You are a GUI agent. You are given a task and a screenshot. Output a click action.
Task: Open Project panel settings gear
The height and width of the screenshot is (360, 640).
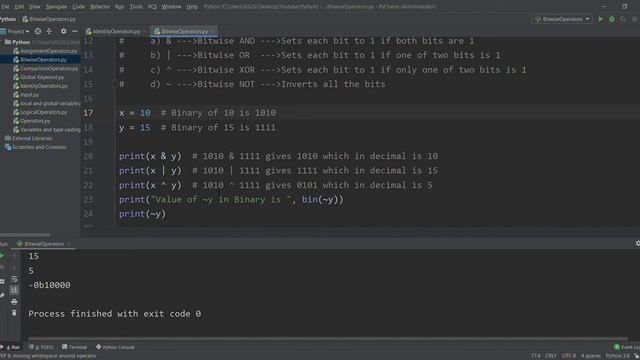click(63, 31)
